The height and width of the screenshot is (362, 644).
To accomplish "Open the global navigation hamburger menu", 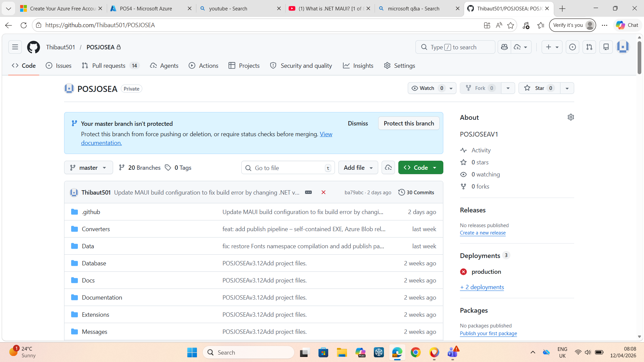I will pyautogui.click(x=15, y=47).
